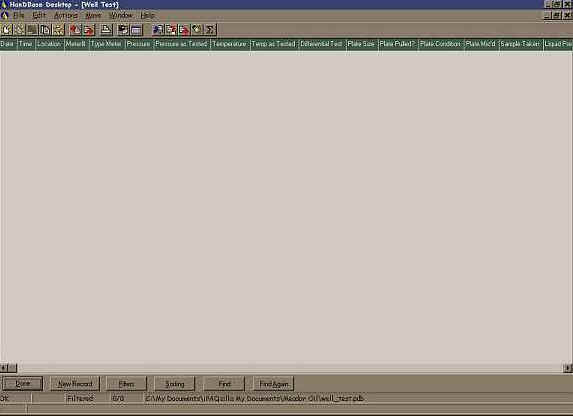Click the red-grid icon right of the blue icon
Viewport: 573px width, 416px height.
click(171, 30)
